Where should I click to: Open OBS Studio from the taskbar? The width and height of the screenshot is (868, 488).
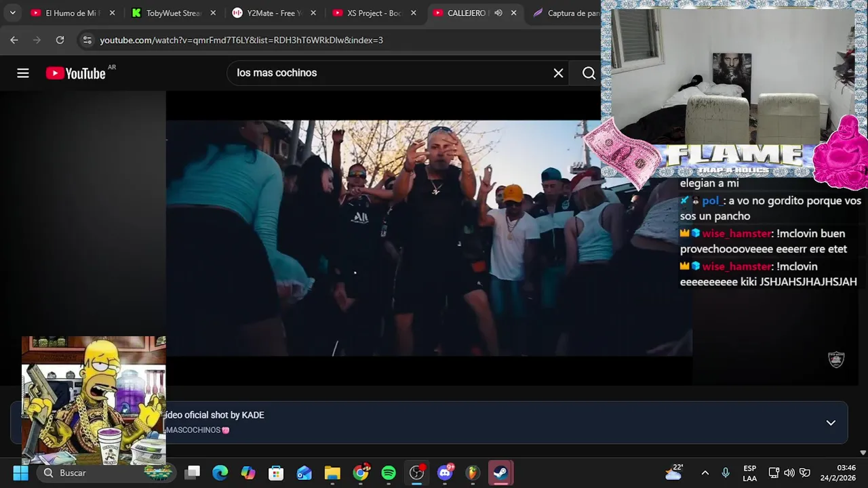pos(416,472)
